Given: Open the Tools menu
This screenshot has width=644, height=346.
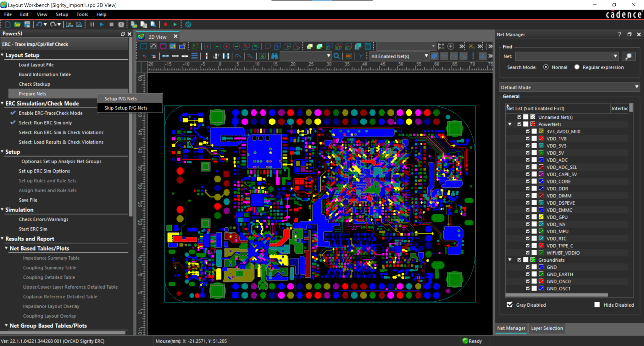Looking at the screenshot, I should [x=82, y=14].
